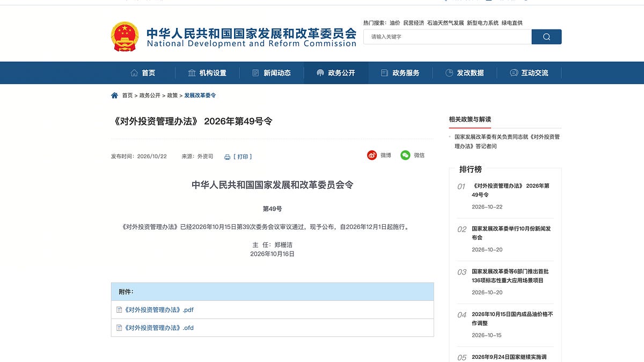Click the National Development and Reform Commission title
Viewport: 644px width, 362px height.
tap(252, 43)
